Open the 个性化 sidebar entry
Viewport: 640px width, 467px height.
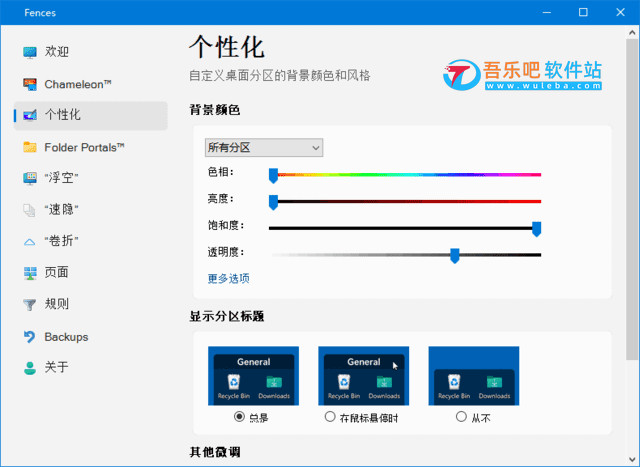[62, 115]
